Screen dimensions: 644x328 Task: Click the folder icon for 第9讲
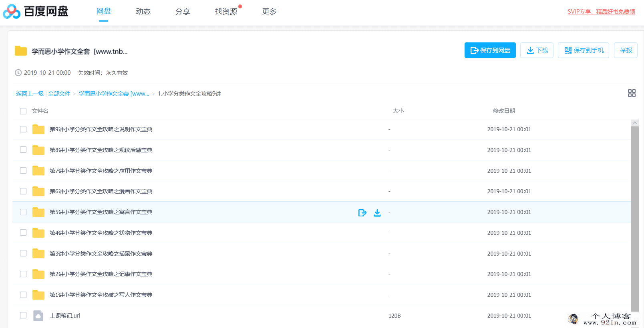tap(38, 129)
